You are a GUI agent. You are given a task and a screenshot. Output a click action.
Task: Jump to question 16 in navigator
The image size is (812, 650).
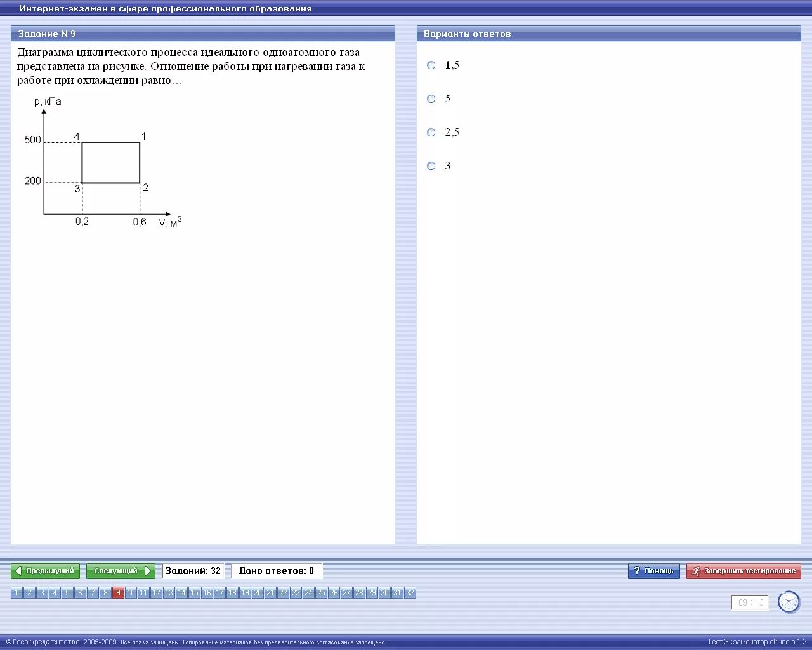pyautogui.click(x=207, y=593)
